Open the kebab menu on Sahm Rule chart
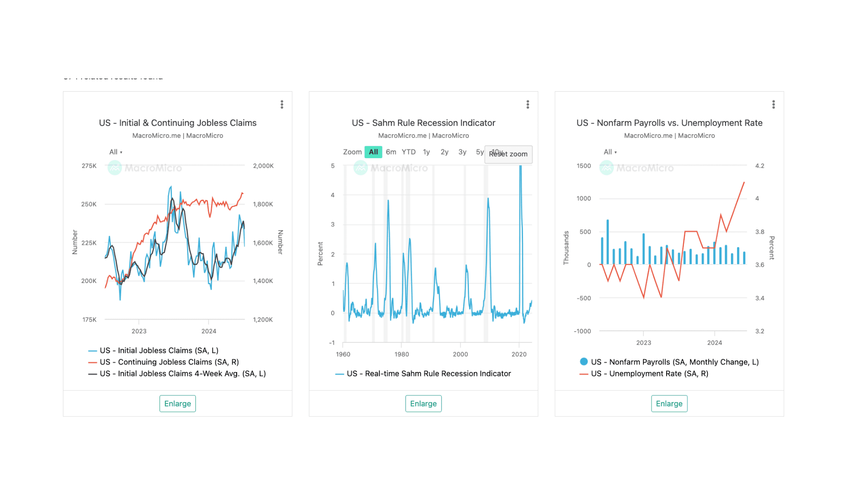 [527, 104]
